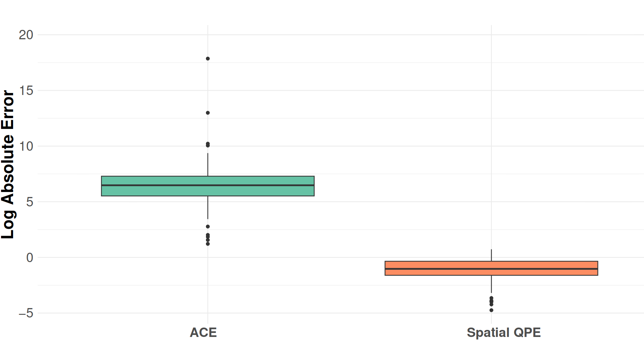Select the Spatial QPE upper whisker
The height and width of the screenshot is (345, 644).
coord(491,255)
